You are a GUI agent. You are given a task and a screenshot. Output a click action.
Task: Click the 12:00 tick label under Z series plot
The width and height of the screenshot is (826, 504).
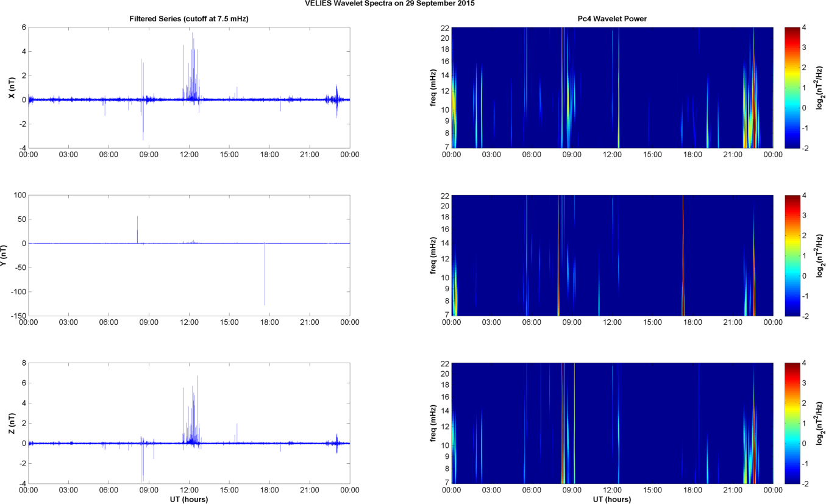tap(189, 489)
